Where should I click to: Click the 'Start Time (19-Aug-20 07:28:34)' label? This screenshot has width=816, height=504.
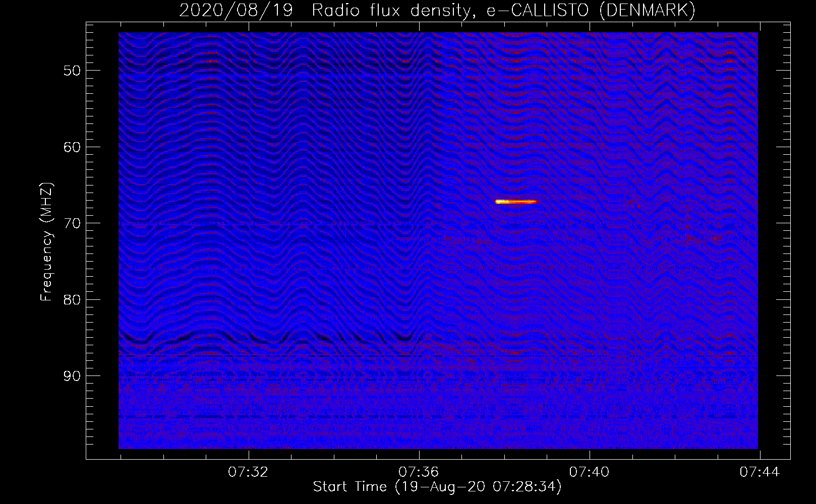click(x=437, y=487)
